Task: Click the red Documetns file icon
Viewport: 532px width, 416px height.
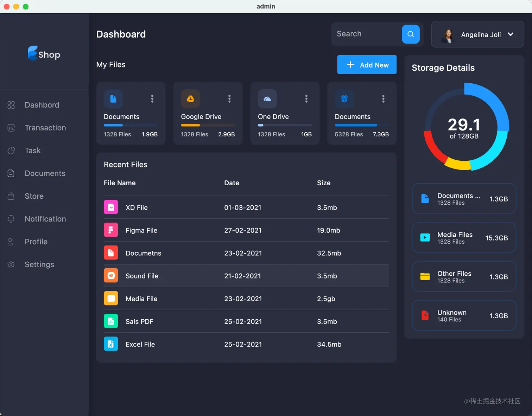Action: (111, 253)
